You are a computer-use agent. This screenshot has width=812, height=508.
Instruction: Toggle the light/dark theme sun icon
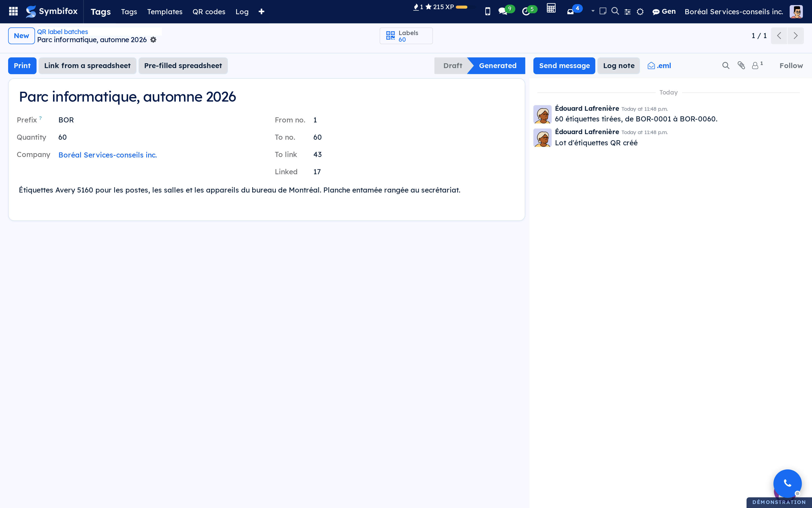[x=640, y=12]
